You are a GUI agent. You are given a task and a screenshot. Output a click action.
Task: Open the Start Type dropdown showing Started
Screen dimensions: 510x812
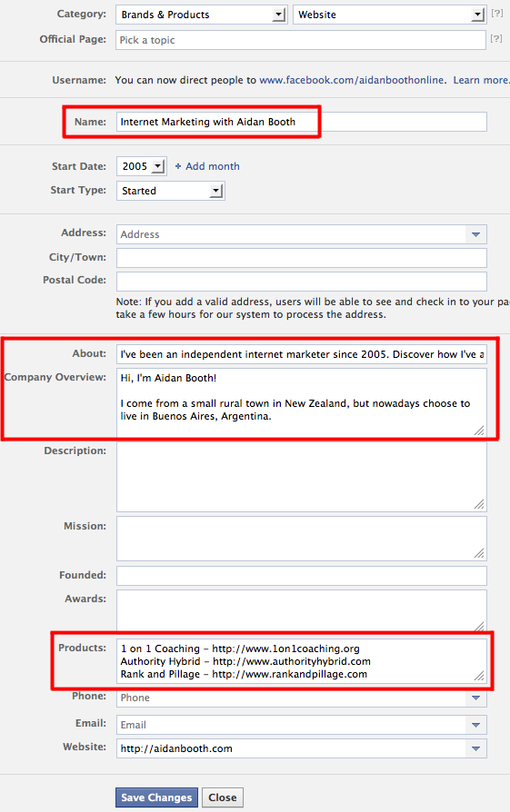pyautogui.click(x=171, y=191)
